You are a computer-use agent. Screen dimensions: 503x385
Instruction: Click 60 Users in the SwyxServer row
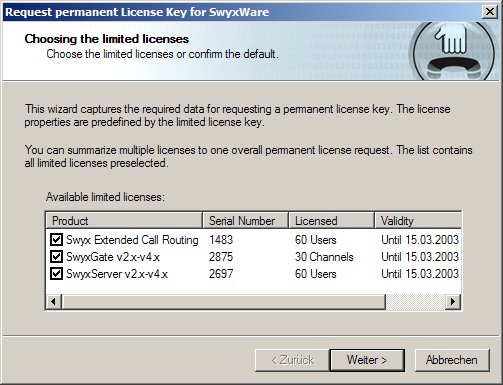click(x=315, y=274)
